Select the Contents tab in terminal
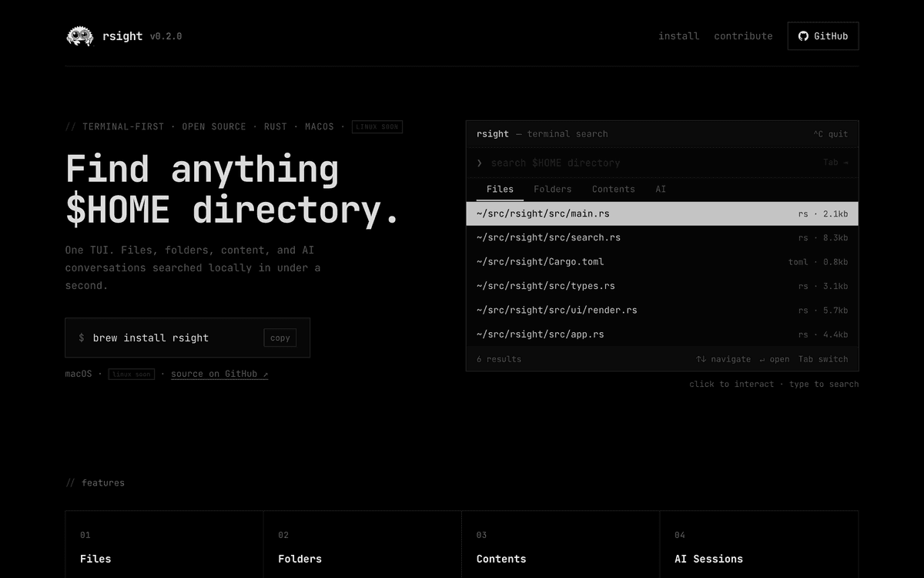 (x=614, y=189)
